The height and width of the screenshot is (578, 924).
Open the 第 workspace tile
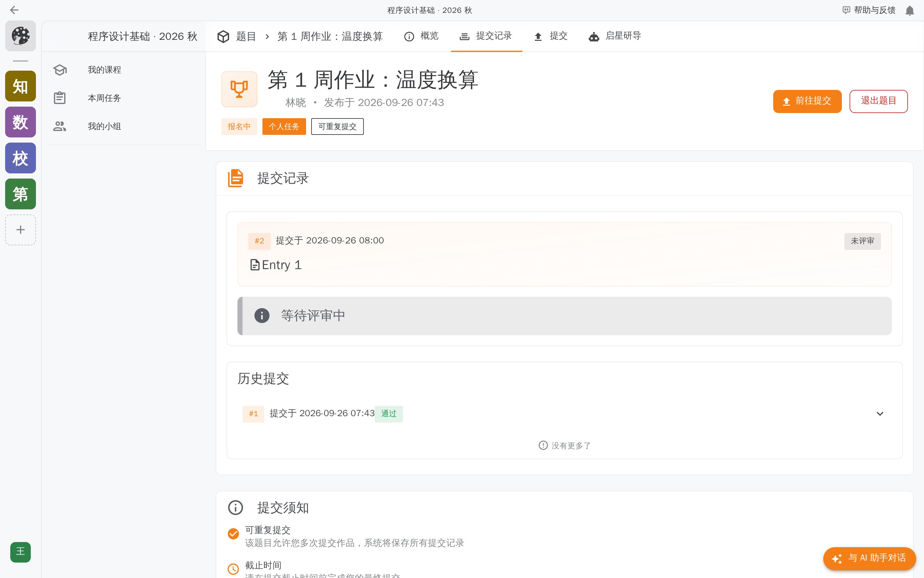click(x=21, y=194)
